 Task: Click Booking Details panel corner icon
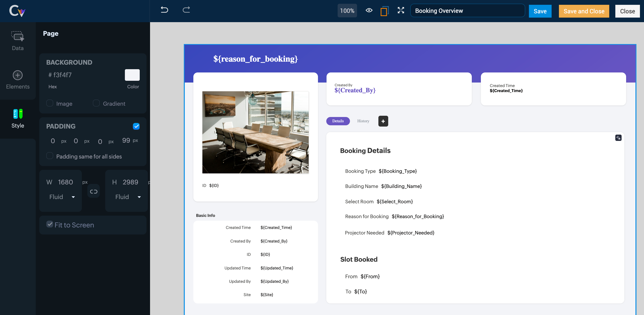pyautogui.click(x=618, y=138)
